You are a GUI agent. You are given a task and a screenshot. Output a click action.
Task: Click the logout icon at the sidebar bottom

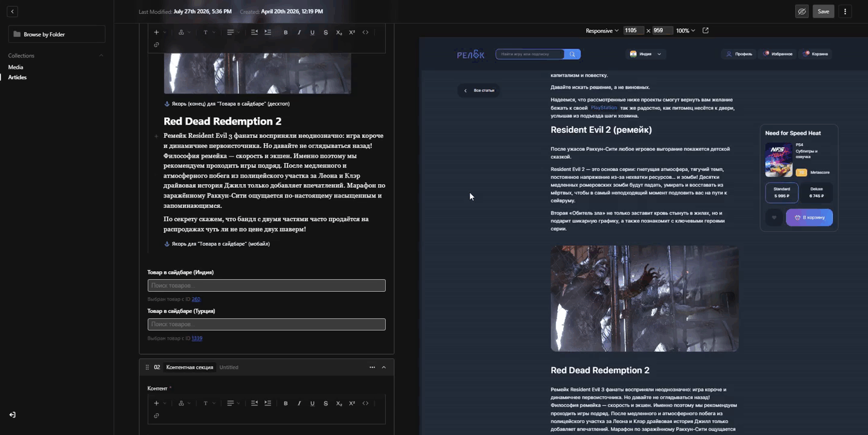click(12, 414)
